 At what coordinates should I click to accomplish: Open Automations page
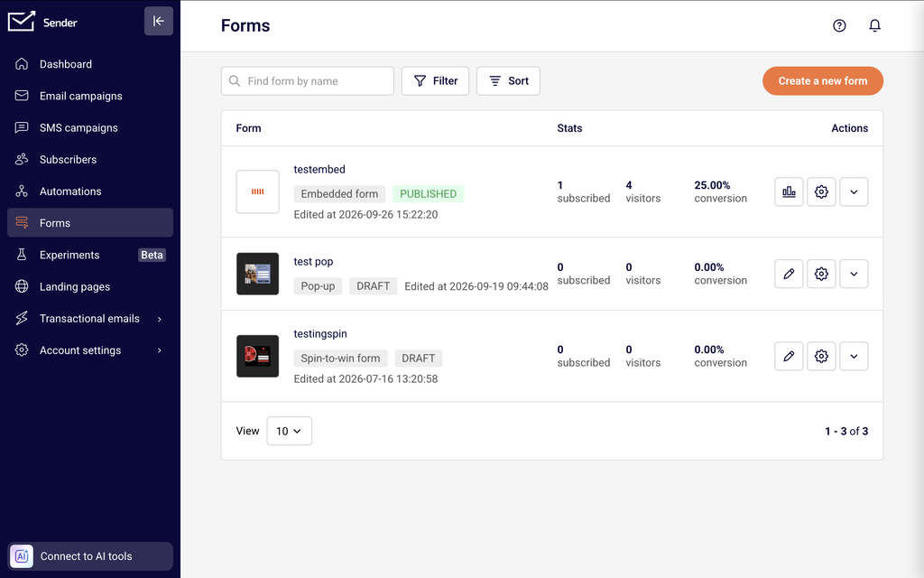[x=90, y=191]
